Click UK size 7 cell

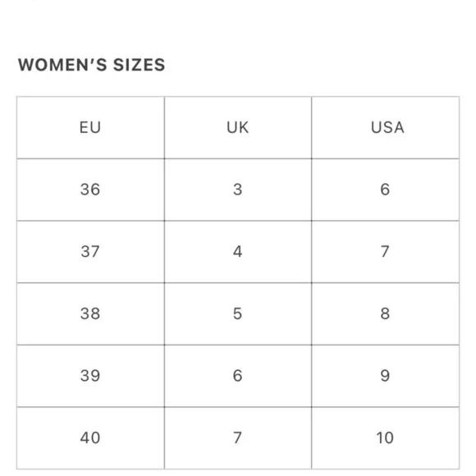click(x=238, y=438)
